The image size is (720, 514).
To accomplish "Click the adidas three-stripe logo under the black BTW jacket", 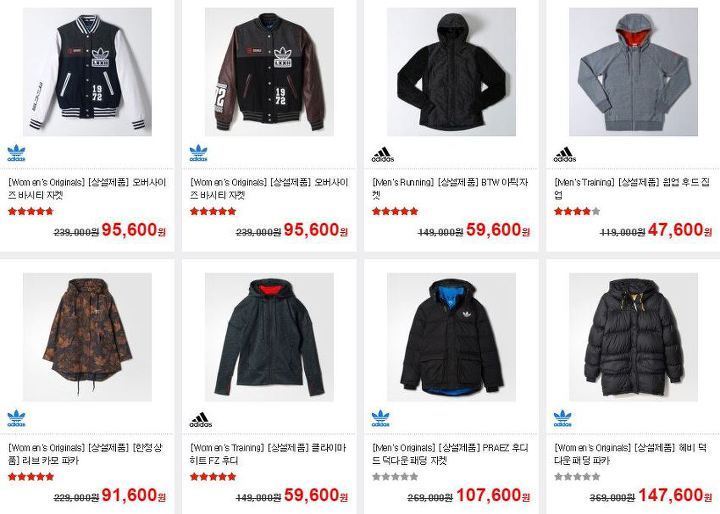I will click(382, 155).
